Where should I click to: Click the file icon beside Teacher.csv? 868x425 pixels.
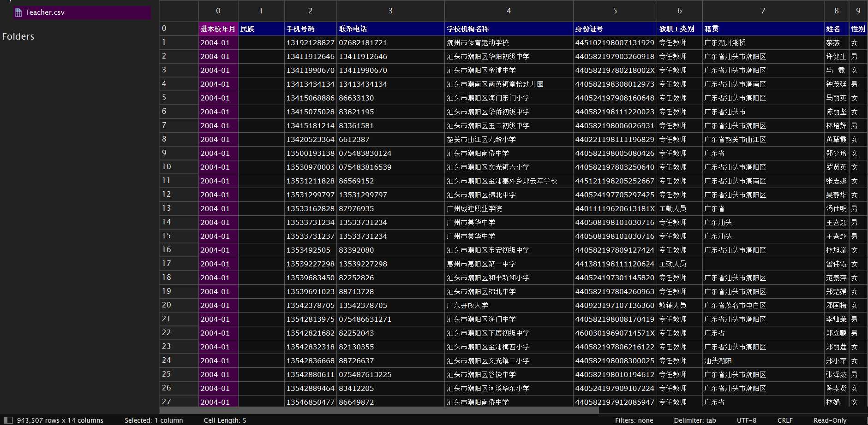coord(18,12)
